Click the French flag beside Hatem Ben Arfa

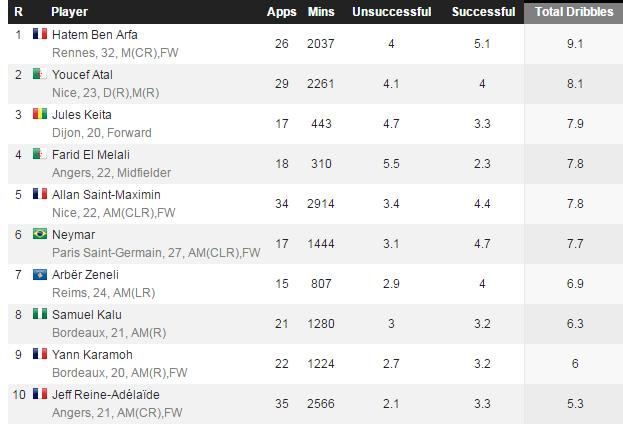click(x=40, y=34)
